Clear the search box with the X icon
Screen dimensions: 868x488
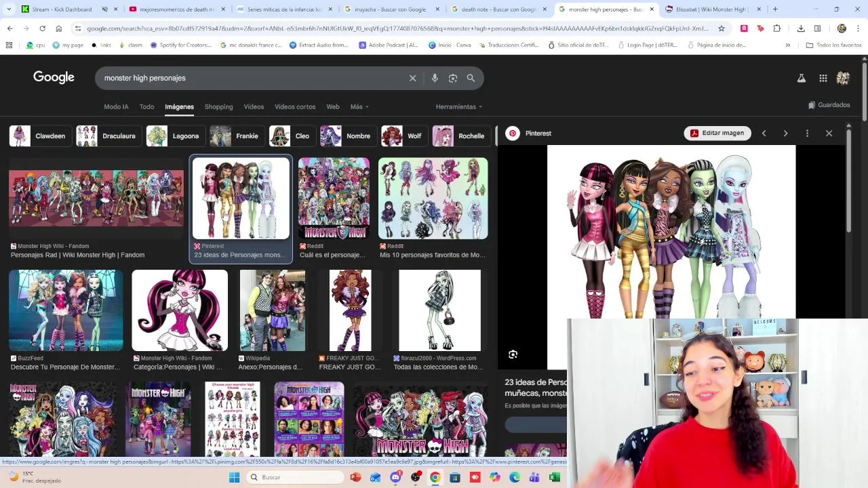(x=412, y=78)
